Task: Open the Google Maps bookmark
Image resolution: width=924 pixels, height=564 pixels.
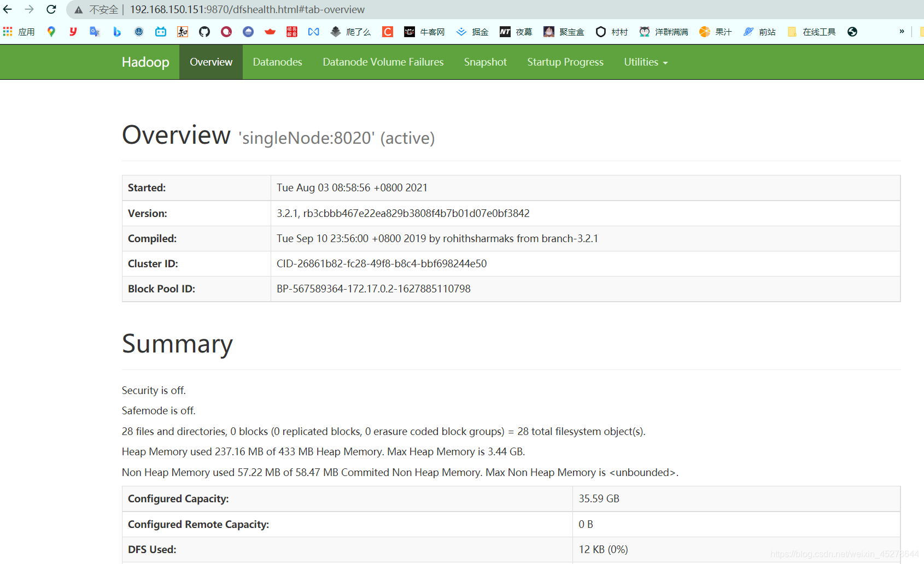Action: click(x=51, y=32)
